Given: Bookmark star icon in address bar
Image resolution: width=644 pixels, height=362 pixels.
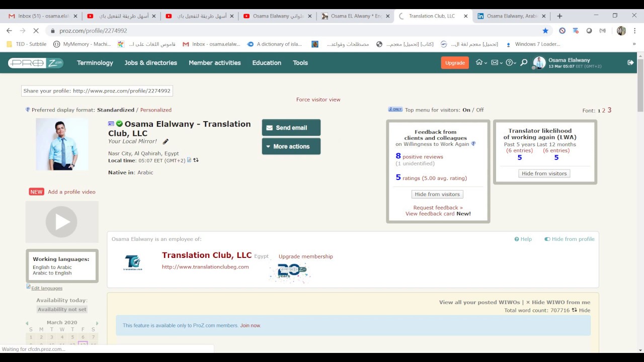Looking at the screenshot, I should pos(545,31).
